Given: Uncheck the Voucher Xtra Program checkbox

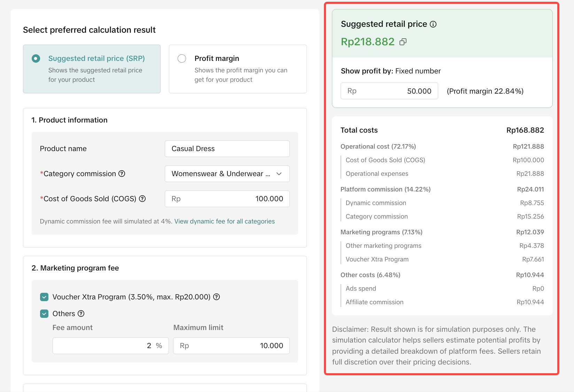Looking at the screenshot, I should pos(44,297).
